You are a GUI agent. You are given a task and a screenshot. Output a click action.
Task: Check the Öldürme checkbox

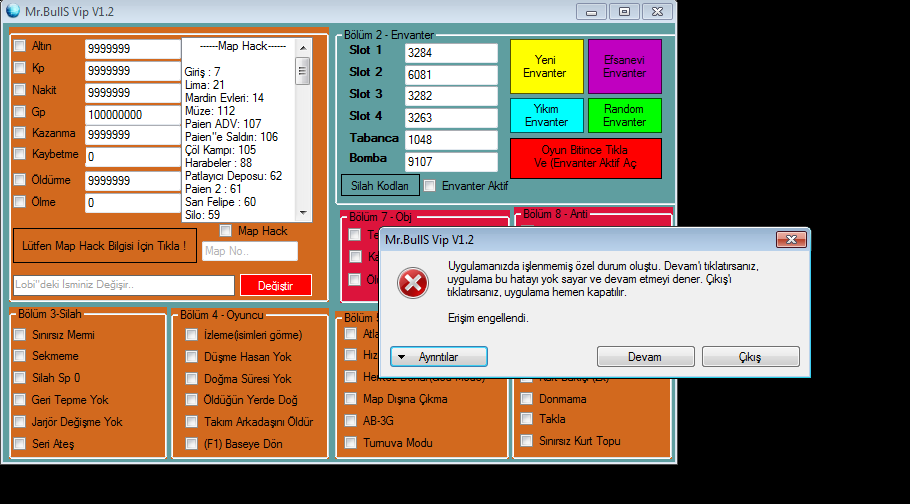(x=20, y=180)
